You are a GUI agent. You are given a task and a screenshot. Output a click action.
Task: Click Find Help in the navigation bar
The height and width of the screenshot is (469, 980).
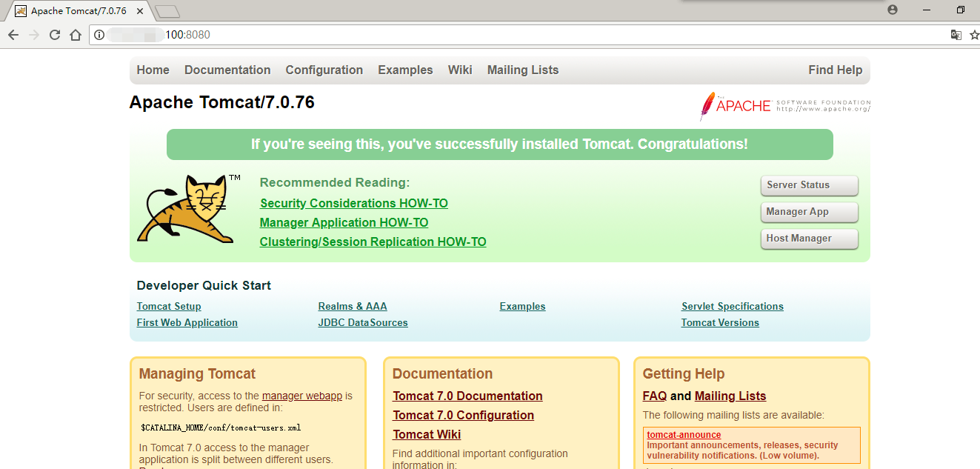(x=836, y=70)
